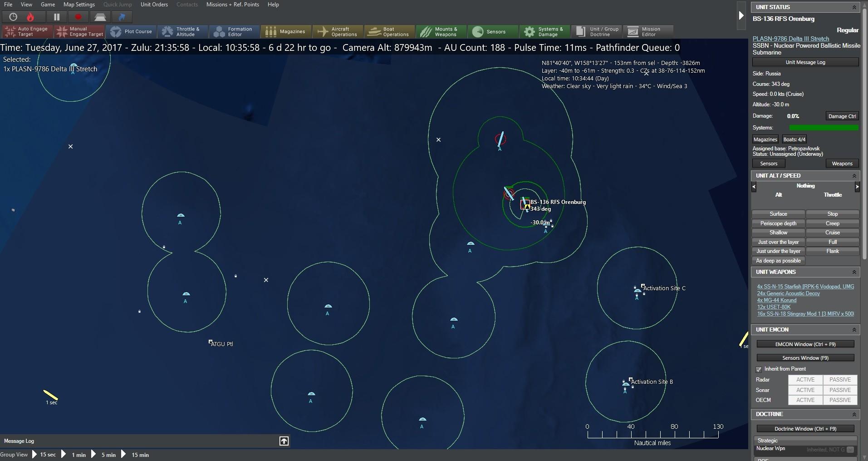This screenshot has height=461, width=868.
Task: Open the Aircraft Operations window
Action: (337, 31)
